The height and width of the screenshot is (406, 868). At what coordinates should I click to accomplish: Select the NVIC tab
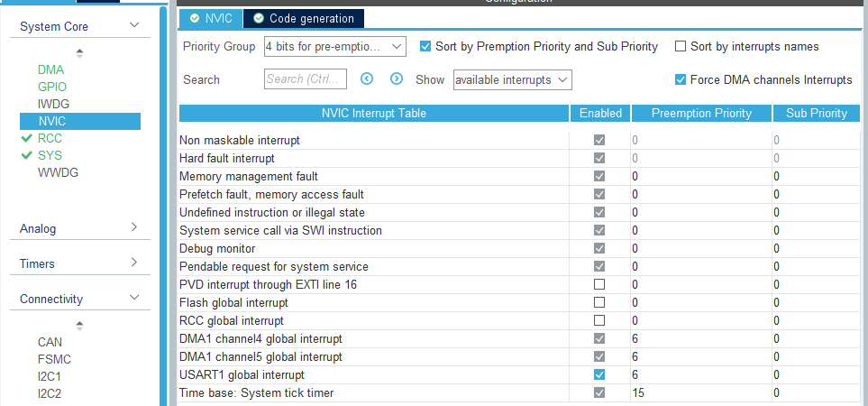pos(211,18)
